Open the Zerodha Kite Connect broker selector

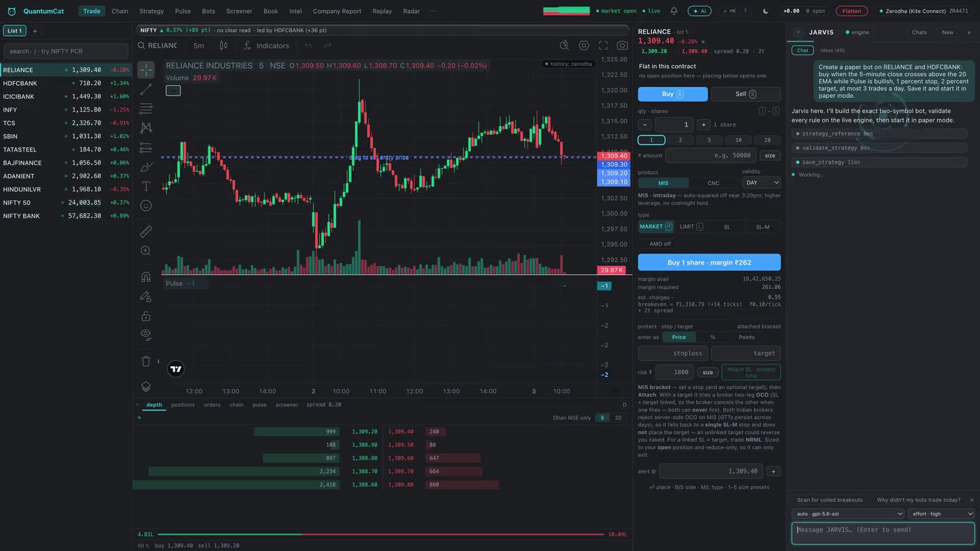click(x=924, y=11)
